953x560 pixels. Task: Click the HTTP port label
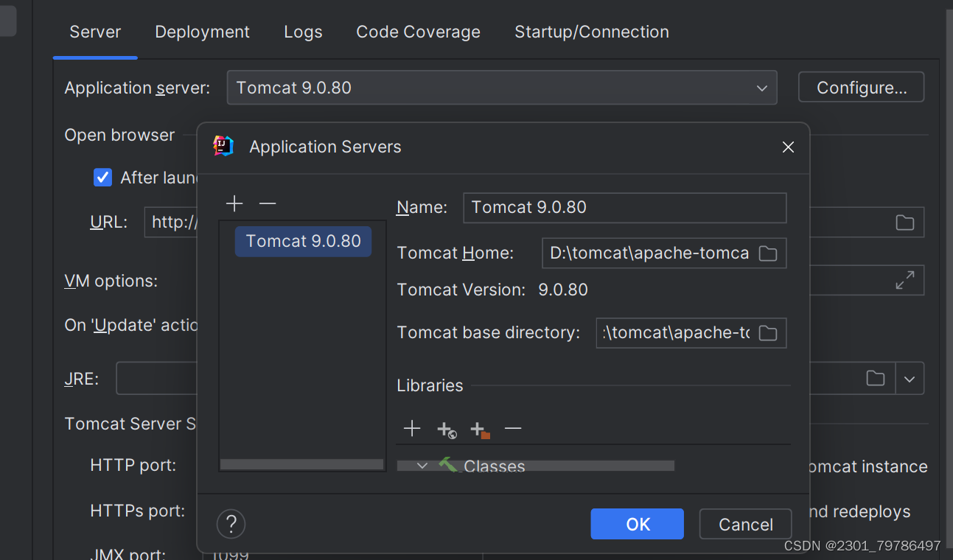coord(133,466)
